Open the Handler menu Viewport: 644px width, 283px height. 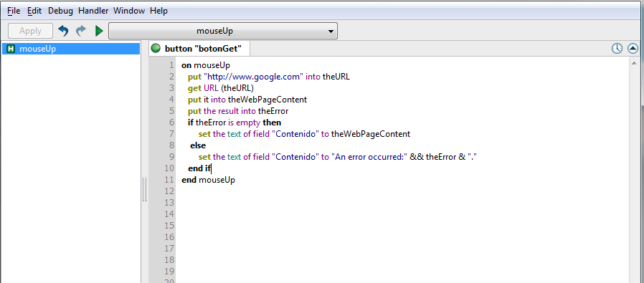tap(93, 11)
